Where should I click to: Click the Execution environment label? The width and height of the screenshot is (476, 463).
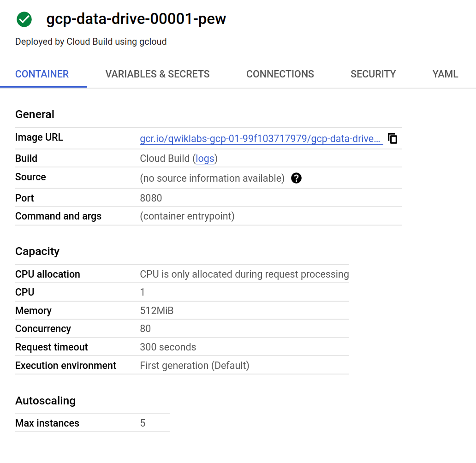65,366
